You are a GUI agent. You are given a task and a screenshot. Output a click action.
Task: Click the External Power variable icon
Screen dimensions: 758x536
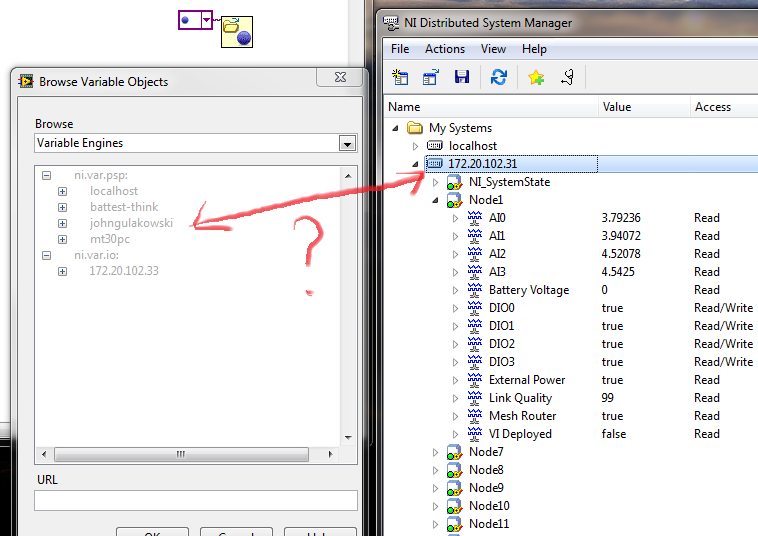pyautogui.click(x=475, y=380)
